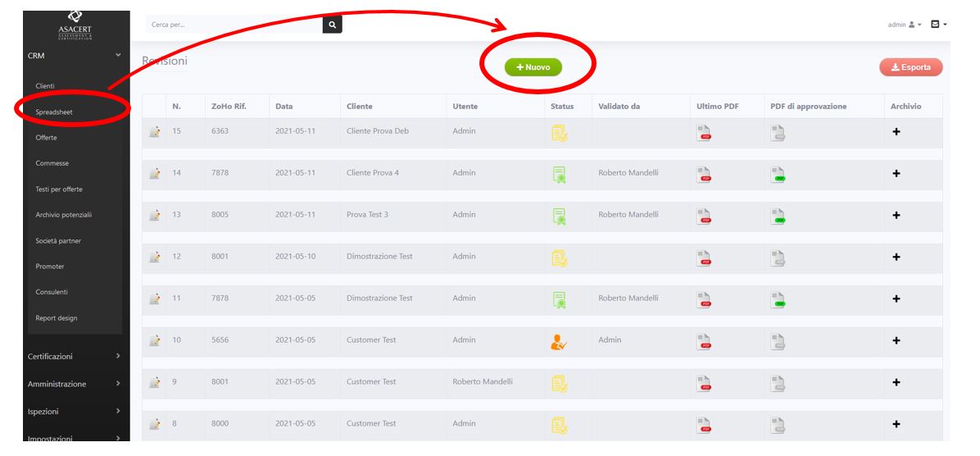Open Spreadsheet in the sidebar menu
The height and width of the screenshot is (456, 980).
pos(54,112)
